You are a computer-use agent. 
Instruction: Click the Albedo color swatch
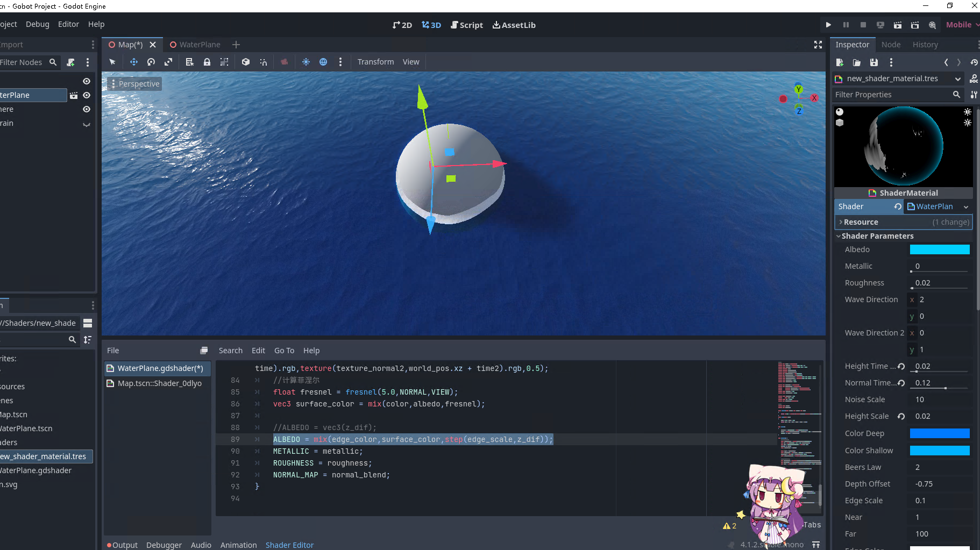(939, 249)
